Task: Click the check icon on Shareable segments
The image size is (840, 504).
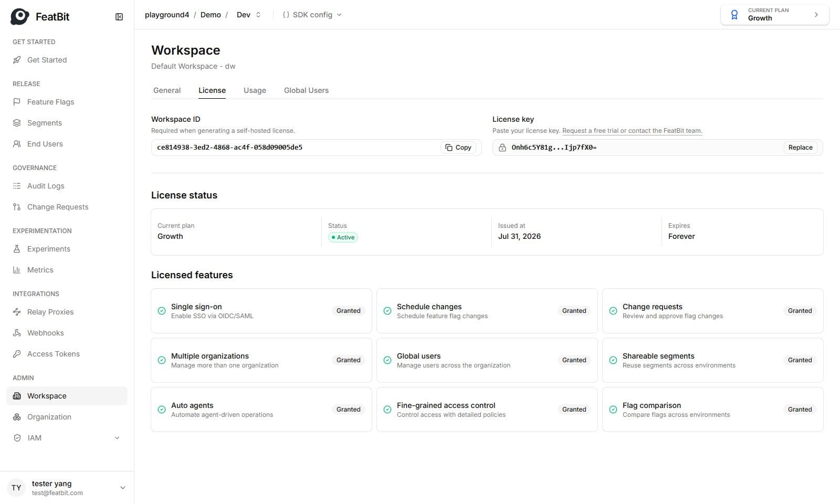Action: point(613,360)
